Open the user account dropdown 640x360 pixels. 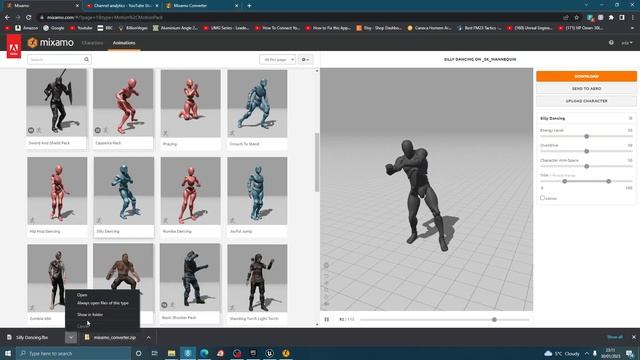pyautogui.click(x=627, y=42)
